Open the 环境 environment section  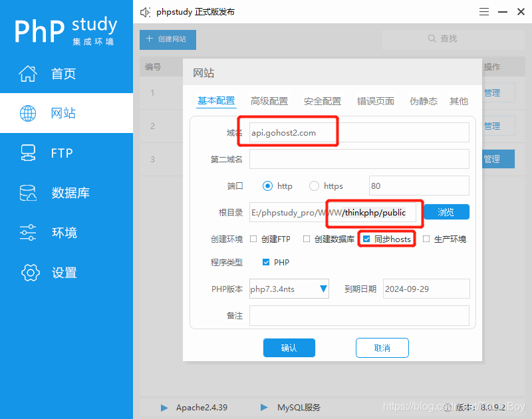(66, 233)
